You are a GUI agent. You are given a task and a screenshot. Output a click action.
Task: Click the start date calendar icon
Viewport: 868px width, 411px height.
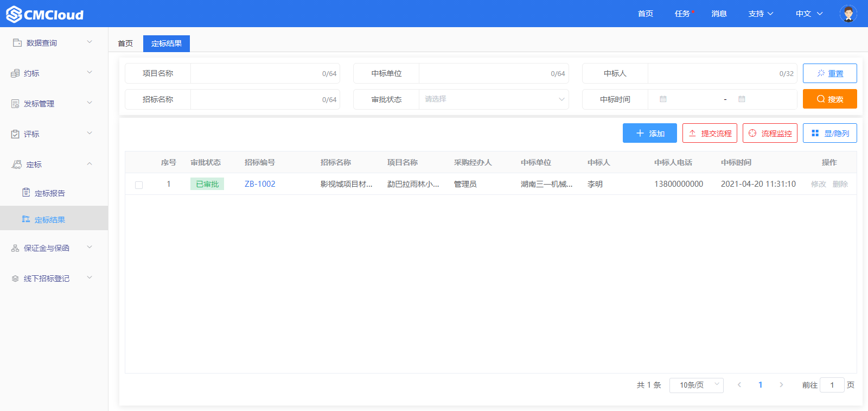(663, 99)
